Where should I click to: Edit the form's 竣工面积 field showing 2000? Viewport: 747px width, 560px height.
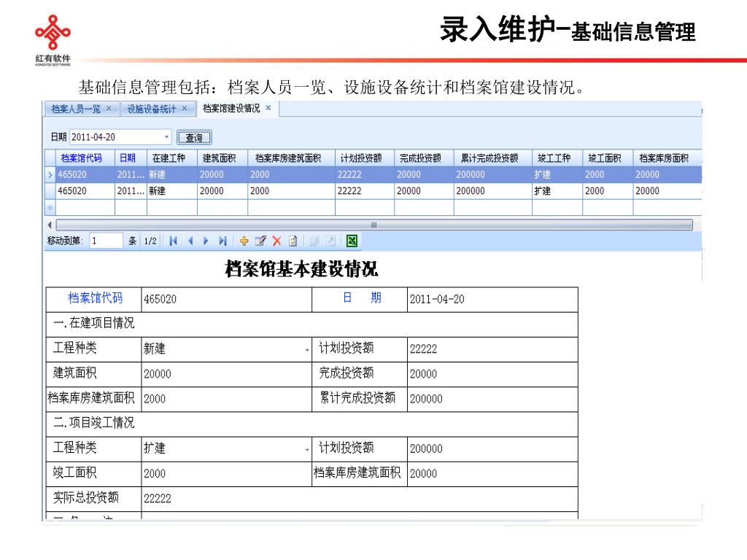tap(226, 474)
